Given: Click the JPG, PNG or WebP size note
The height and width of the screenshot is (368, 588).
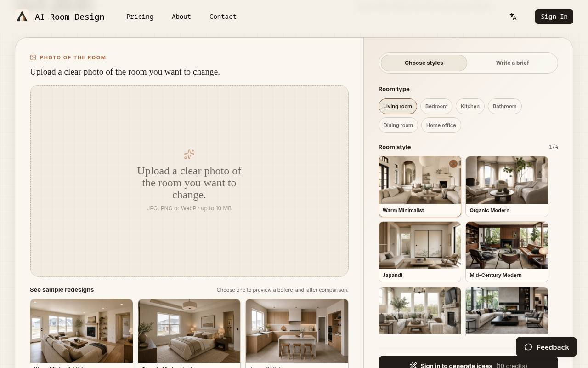Looking at the screenshot, I should click(189, 208).
